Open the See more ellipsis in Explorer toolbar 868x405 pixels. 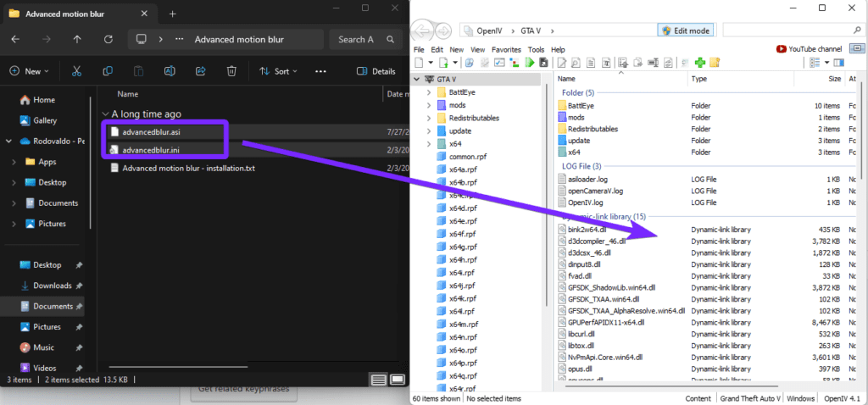(320, 71)
